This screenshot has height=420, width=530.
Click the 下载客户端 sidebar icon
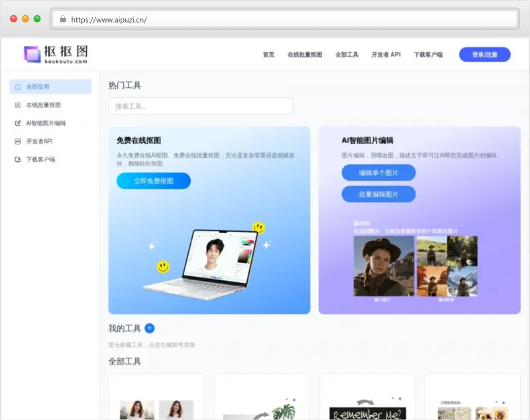(18, 158)
